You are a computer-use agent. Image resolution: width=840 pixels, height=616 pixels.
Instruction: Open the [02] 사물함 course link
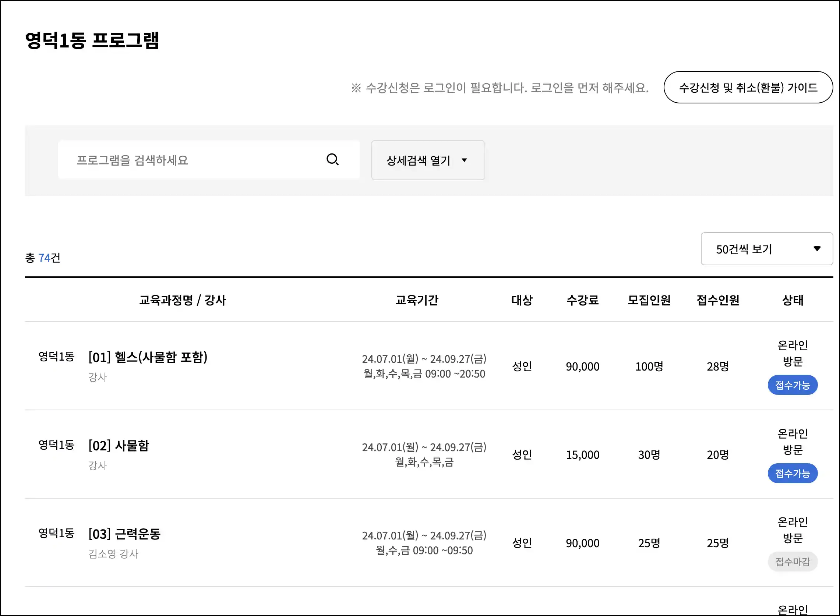coord(119,446)
